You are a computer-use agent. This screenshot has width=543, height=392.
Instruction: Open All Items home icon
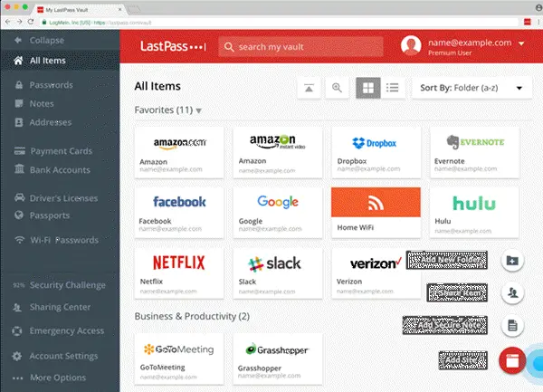[18, 61]
